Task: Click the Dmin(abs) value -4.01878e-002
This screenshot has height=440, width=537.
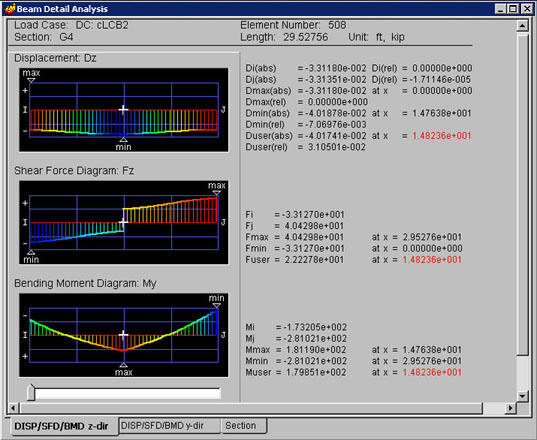Action: (334, 113)
